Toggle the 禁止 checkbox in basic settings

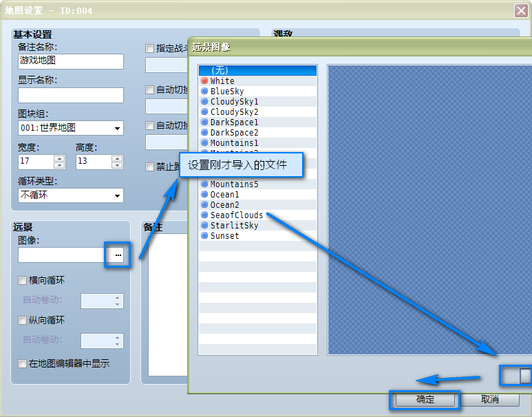(149, 167)
